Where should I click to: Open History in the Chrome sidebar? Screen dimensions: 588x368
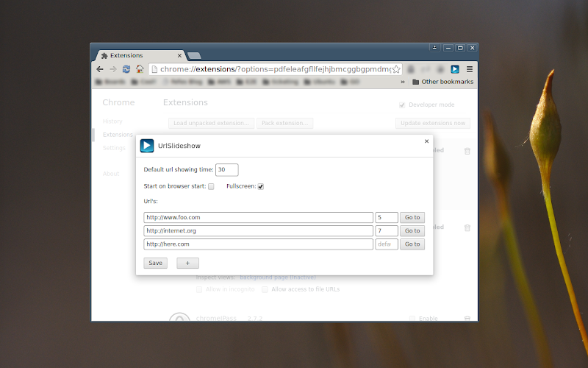pos(112,121)
